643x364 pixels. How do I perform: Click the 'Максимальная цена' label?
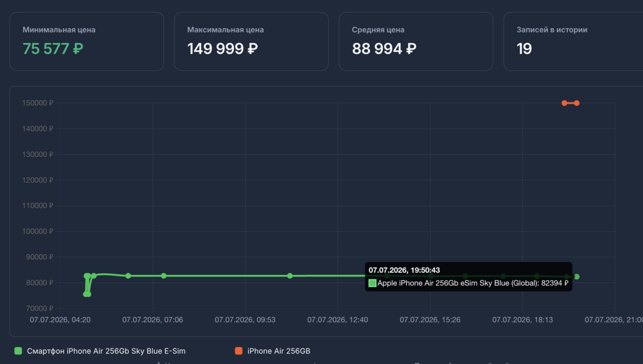coord(225,29)
